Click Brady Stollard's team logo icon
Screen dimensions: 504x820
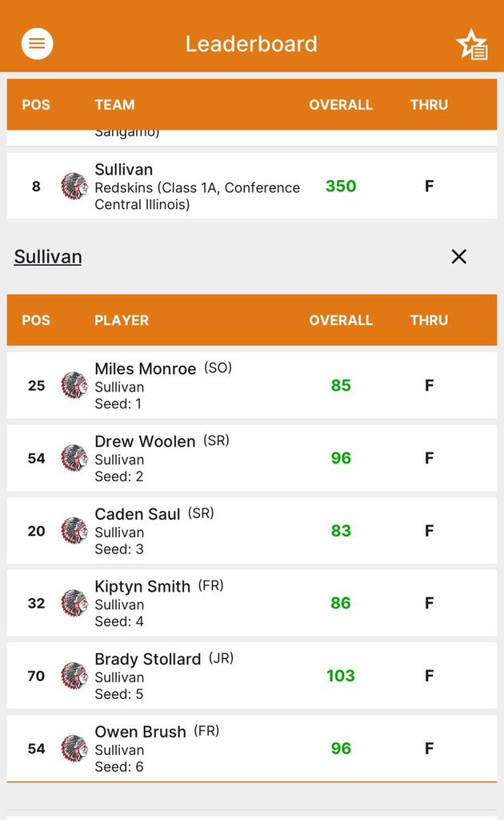tap(74, 676)
